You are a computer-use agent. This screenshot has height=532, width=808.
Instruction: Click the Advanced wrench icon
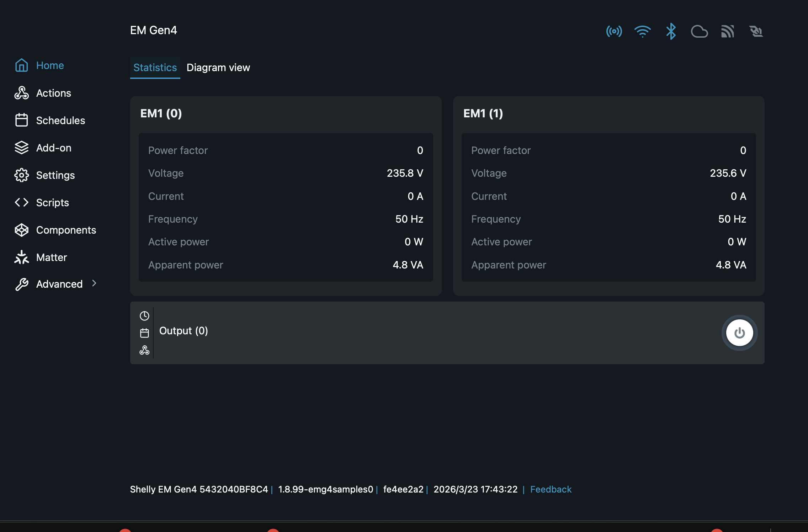(21, 284)
